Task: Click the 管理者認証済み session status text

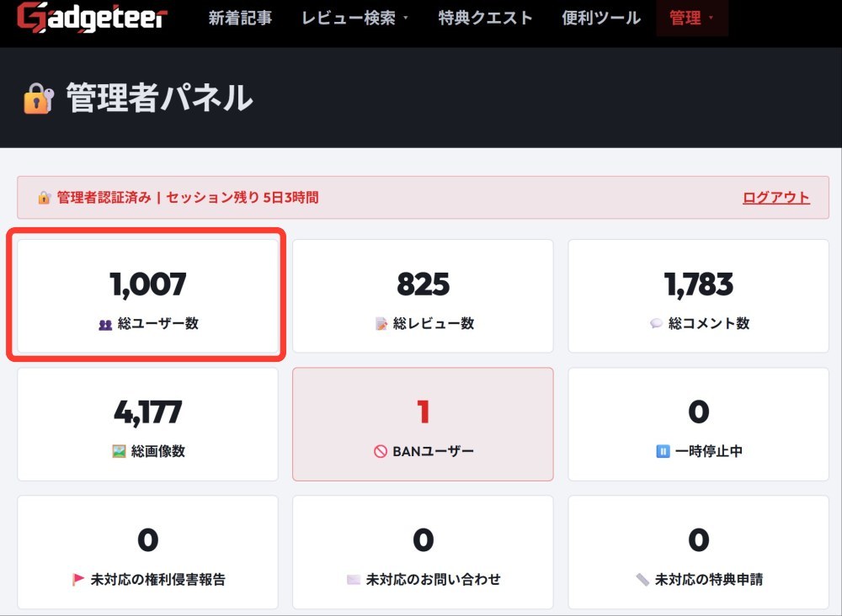Action: click(x=188, y=198)
